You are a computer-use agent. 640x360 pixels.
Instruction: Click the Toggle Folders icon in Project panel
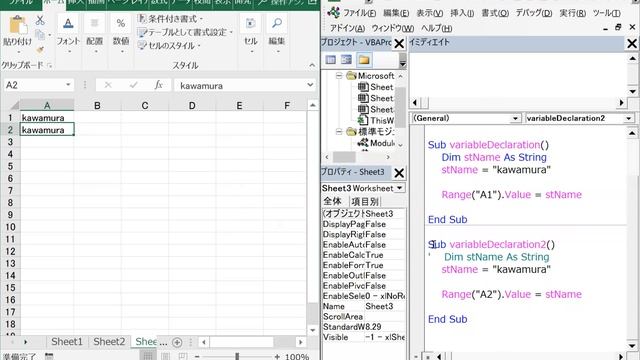tap(364, 60)
